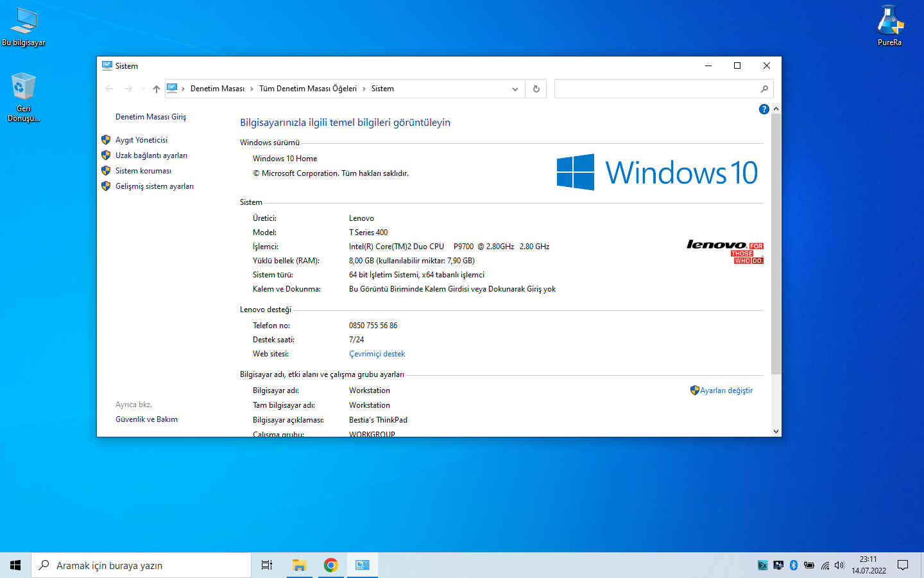This screenshot has height=578, width=924.
Task: Select the text Windows 10 Home
Action: pyautogui.click(x=285, y=159)
